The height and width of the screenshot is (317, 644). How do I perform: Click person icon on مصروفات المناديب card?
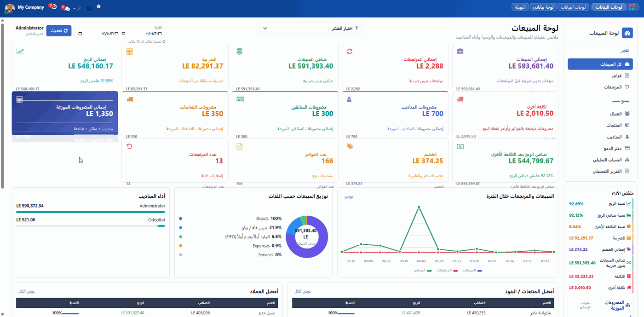click(349, 99)
